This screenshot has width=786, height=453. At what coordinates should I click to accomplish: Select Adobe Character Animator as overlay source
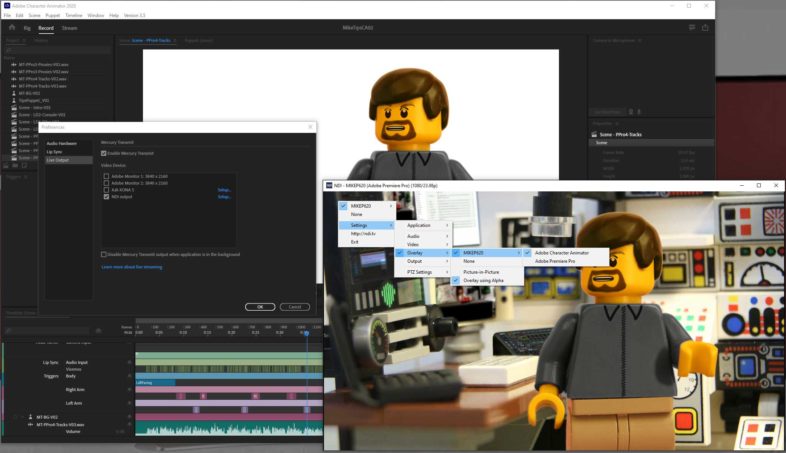[566, 253]
